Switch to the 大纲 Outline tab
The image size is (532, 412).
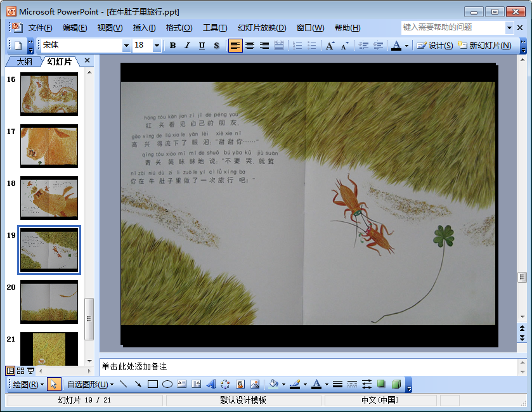(25, 61)
